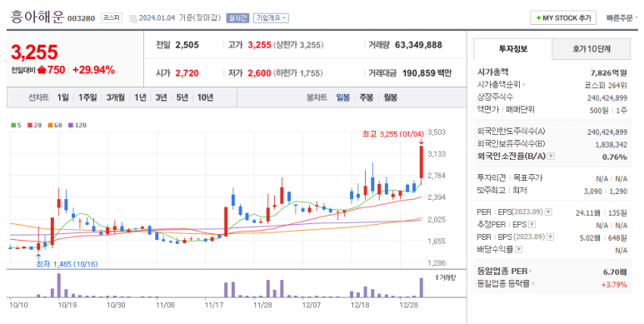
Task: Switch to the 투자정보 tab
Action: [513, 49]
